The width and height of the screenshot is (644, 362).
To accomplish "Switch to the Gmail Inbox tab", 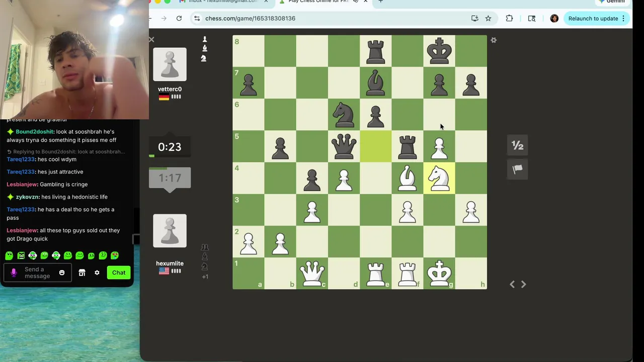I will [x=225, y=2].
